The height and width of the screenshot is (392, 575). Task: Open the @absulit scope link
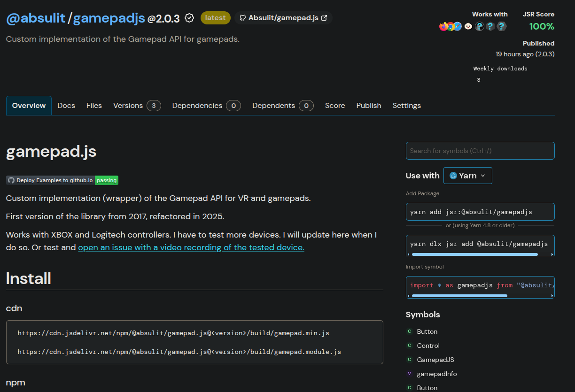coord(36,18)
